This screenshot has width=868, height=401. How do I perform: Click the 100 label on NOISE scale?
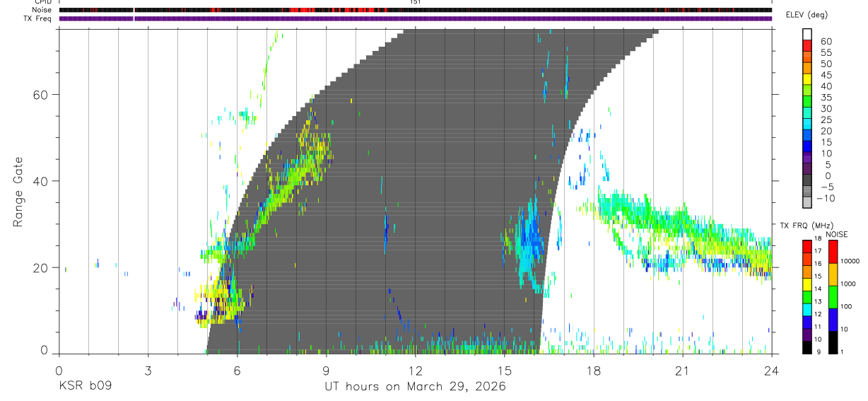point(847,306)
